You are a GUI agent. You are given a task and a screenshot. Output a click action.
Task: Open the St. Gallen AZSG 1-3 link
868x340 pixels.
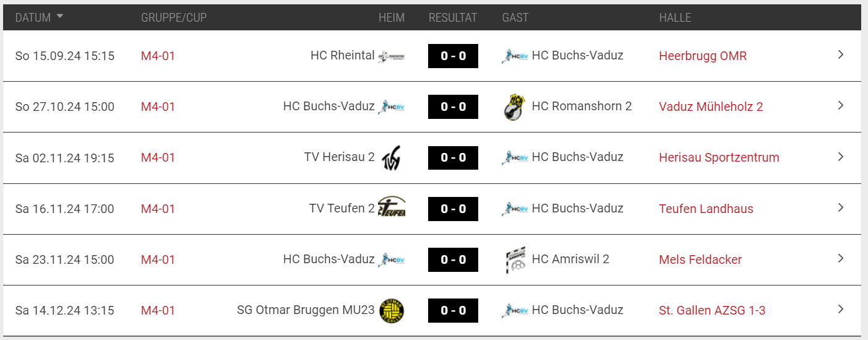click(712, 310)
